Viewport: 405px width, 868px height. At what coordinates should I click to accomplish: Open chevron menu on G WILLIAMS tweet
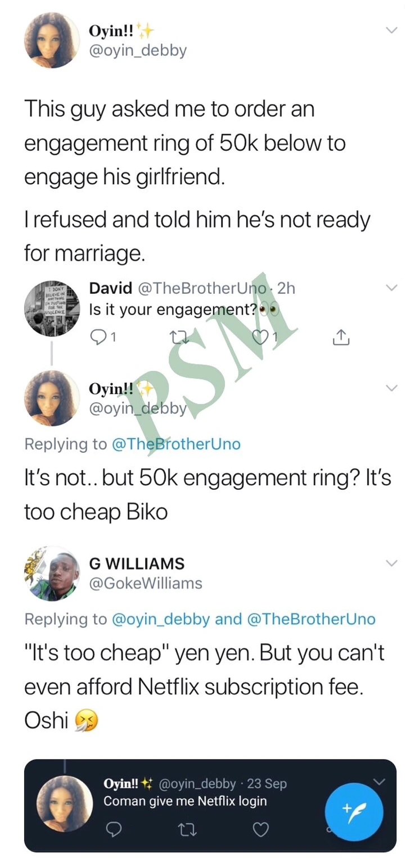pos(391,563)
